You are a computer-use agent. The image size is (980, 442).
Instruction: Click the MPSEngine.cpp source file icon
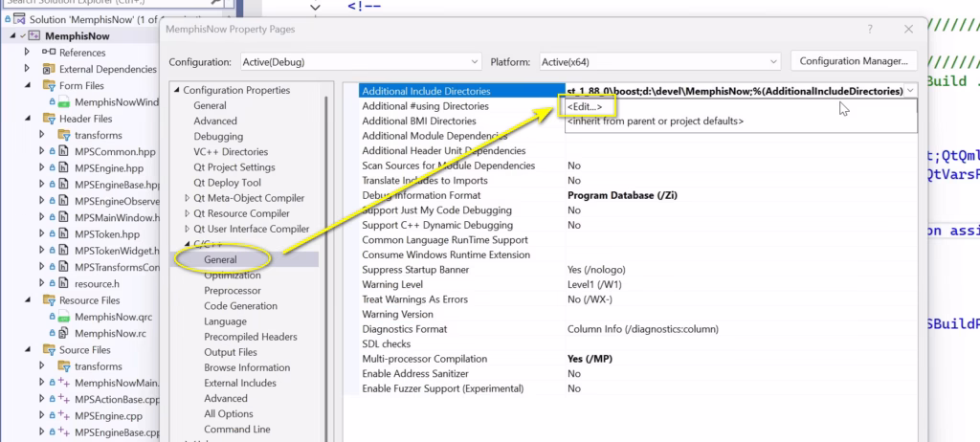point(64,416)
